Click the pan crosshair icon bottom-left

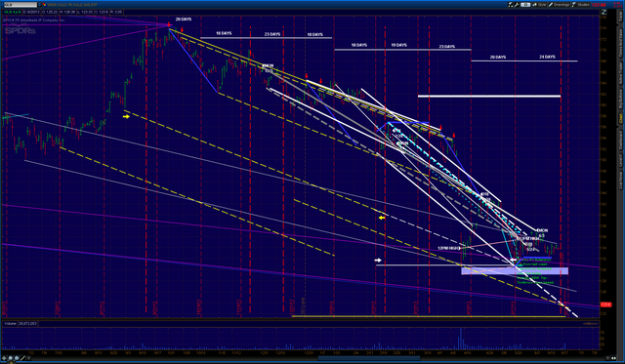4,358
